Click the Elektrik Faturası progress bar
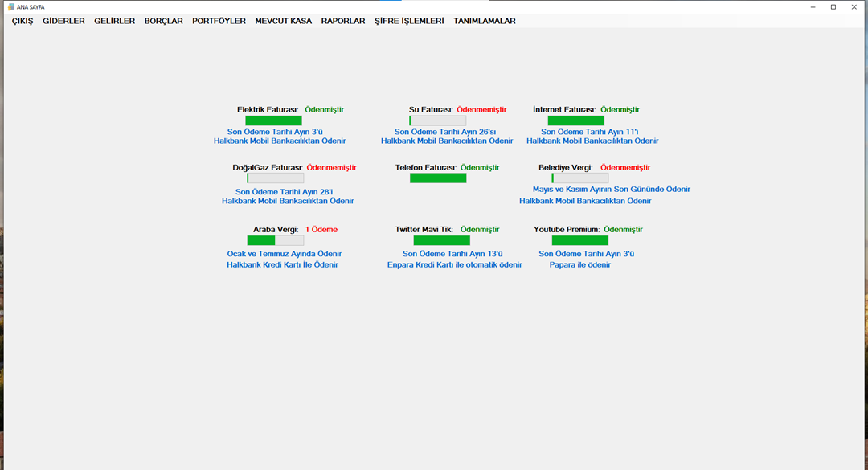Viewport: 868px width, 470px height. tap(273, 121)
